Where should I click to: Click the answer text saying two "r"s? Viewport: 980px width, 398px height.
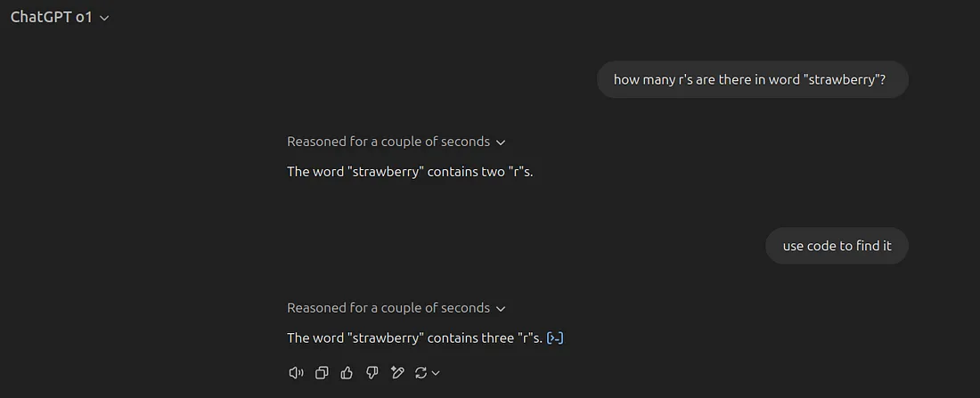(410, 172)
